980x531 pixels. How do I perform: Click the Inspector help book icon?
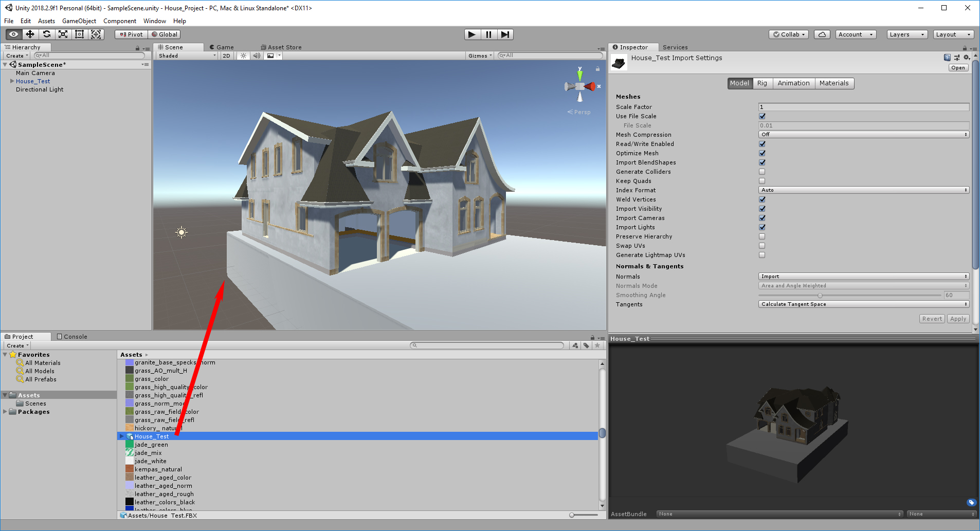[x=947, y=58]
